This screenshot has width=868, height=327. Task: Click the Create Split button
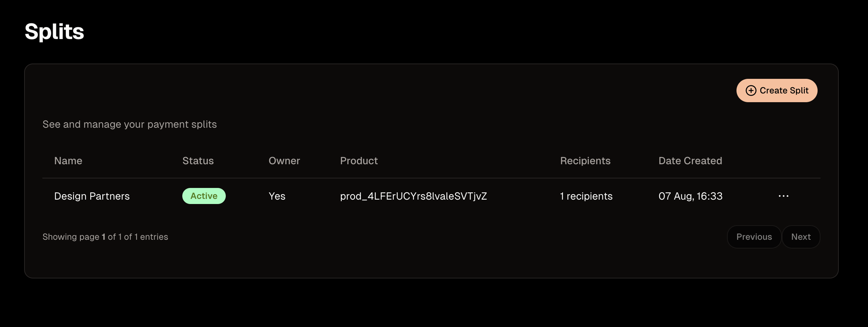pos(777,91)
